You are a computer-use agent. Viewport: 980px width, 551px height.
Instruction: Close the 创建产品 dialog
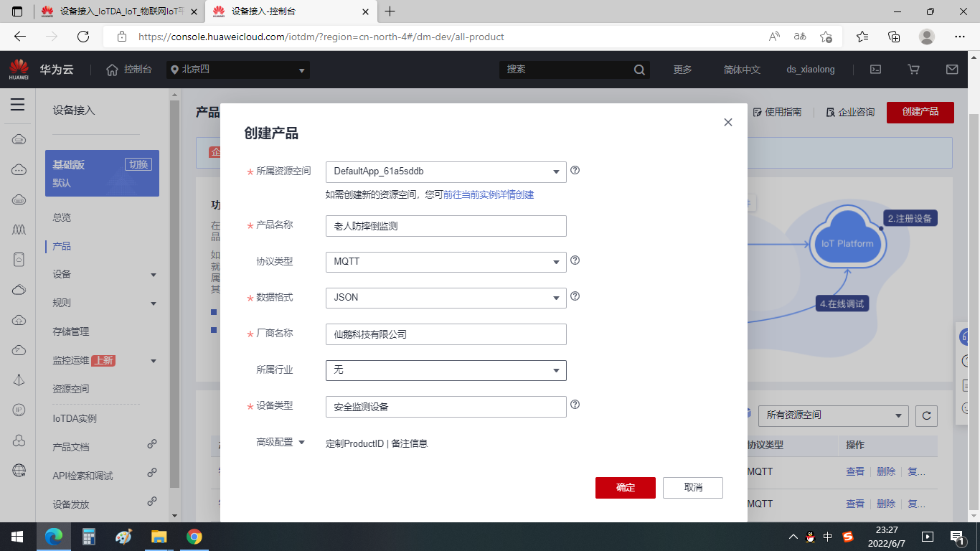pyautogui.click(x=728, y=123)
